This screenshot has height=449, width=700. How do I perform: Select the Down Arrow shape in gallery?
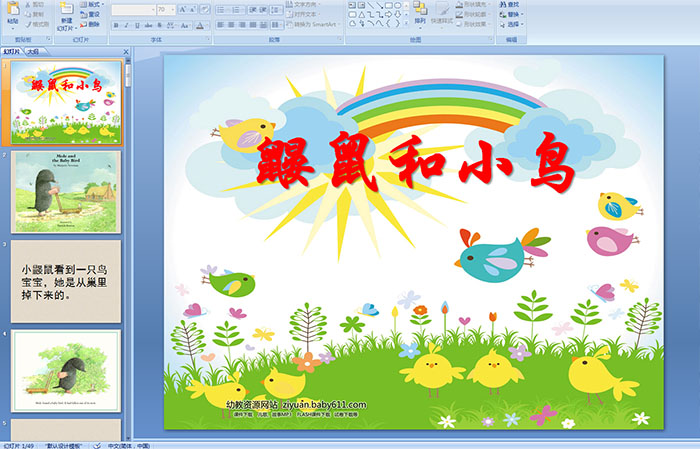pos(397,15)
